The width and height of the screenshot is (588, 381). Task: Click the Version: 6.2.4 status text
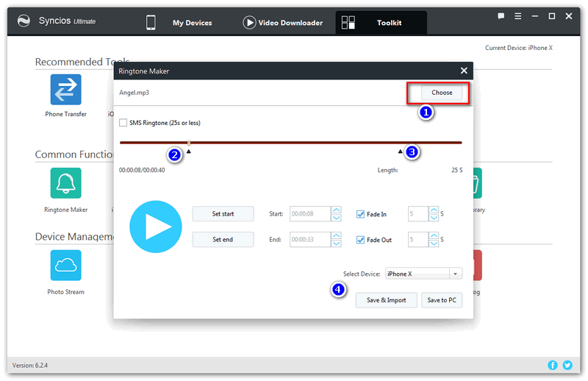click(30, 366)
